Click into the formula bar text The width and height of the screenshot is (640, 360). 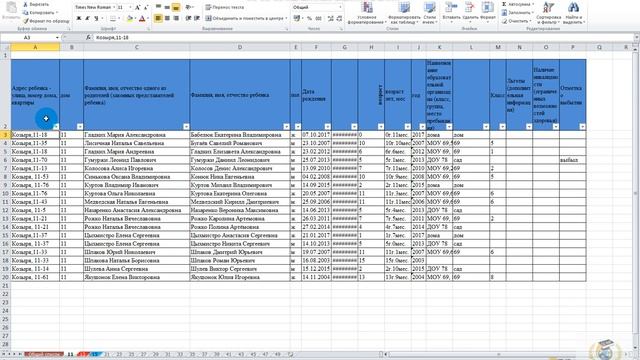pos(363,38)
